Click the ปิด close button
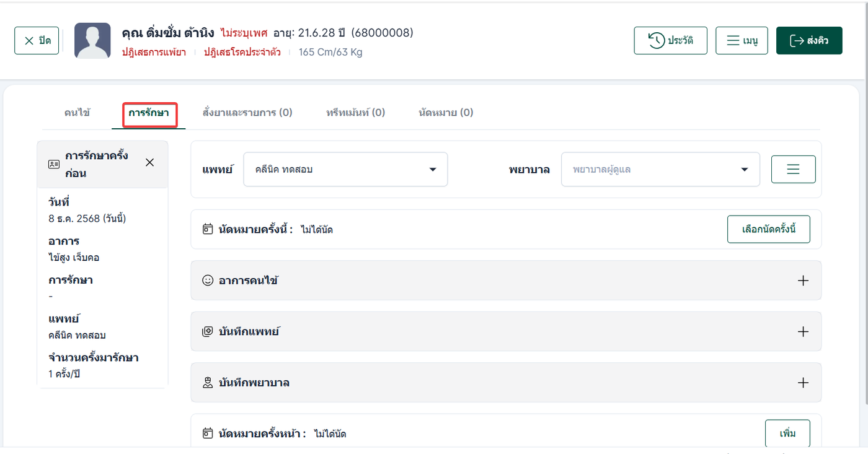The image size is (868, 454). pyautogui.click(x=37, y=41)
